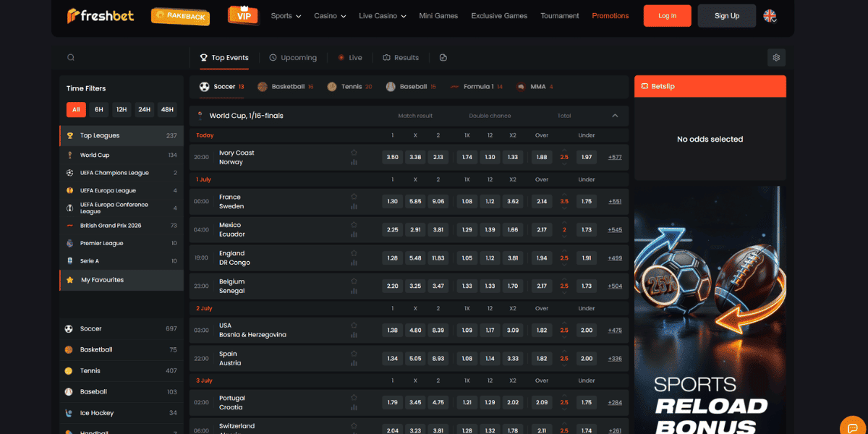Open the Tournament link

click(x=560, y=16)
